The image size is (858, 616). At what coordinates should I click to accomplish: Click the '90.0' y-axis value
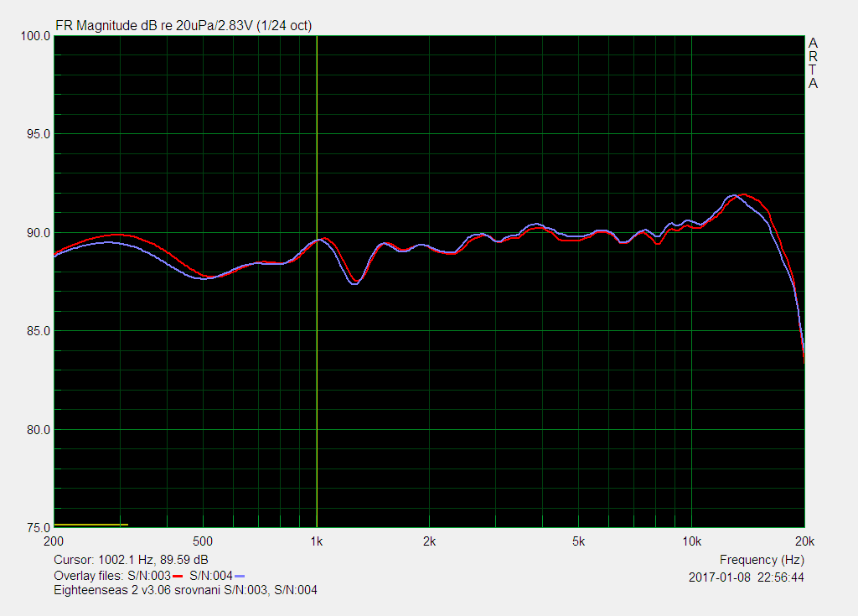[38, 233]
